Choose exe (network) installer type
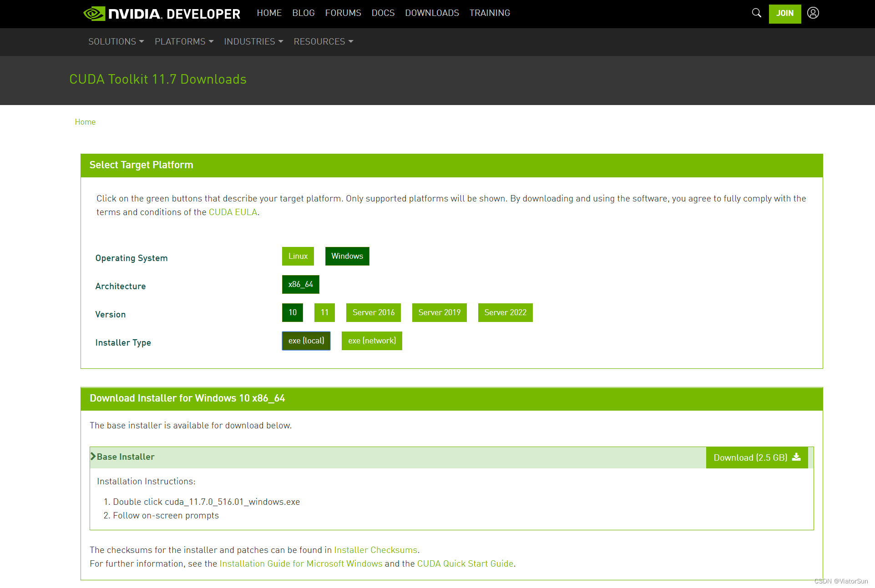 click(371, 341)
